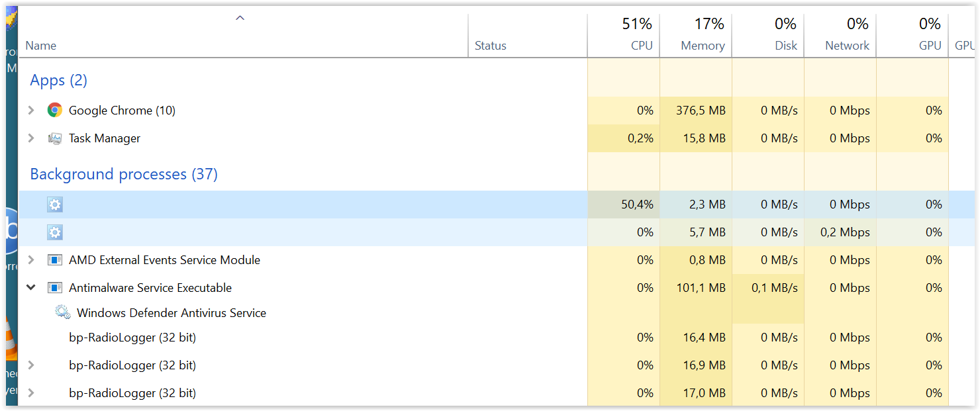Click the Google Chrome icon
This screenshot has width=980, height=411.
55,111
